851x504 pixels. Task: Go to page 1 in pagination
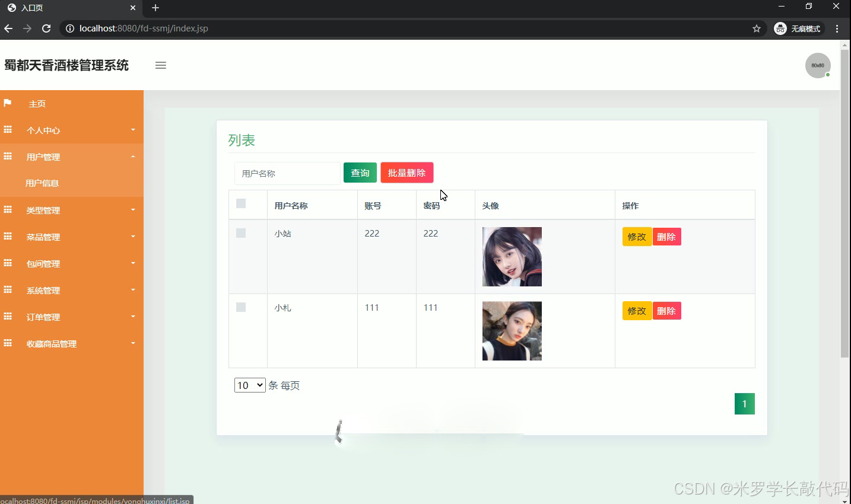click(745, 404)
